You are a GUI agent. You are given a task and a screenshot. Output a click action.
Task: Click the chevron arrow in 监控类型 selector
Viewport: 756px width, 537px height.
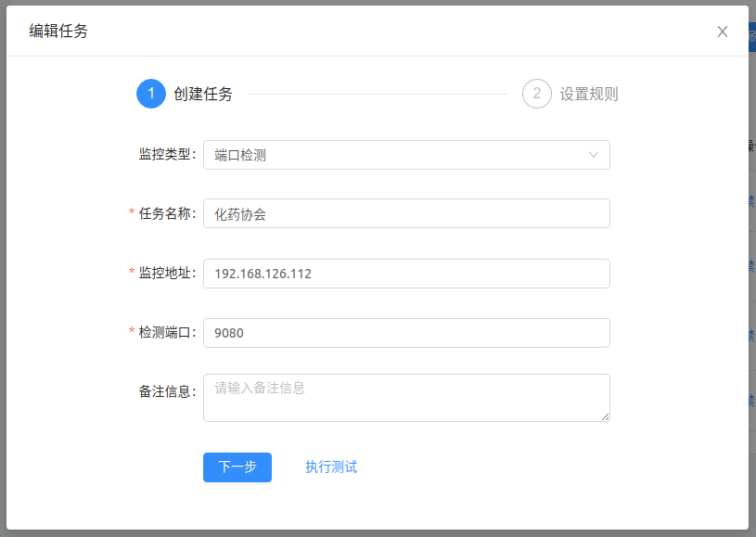point(594,155)
